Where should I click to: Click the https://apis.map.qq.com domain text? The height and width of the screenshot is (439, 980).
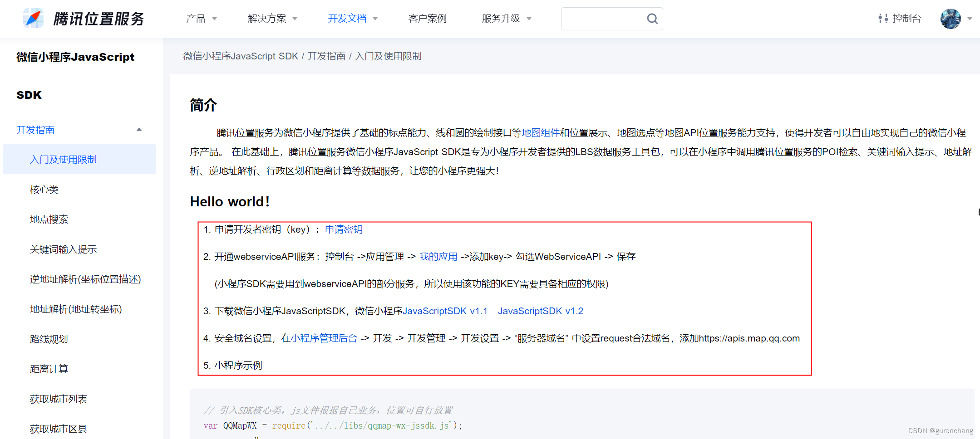click(x=749, y=338)
